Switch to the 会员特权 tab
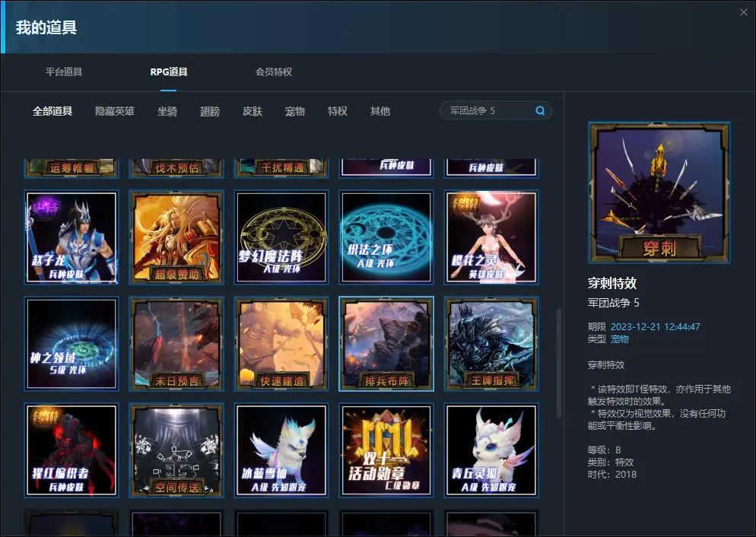The height and width of the screenshot is (537, 756). (274, 71)
